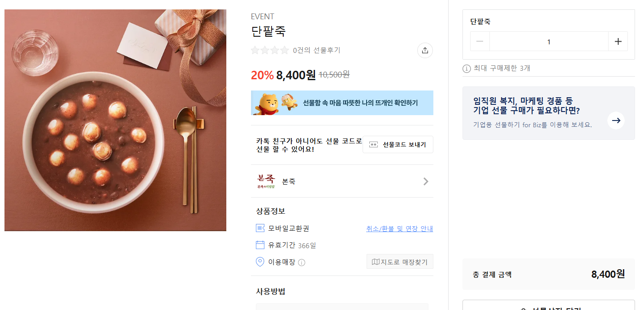Image resolution: width=644 pixels, height=310 pixels.
Task: Click the 단팥죽 product photo
Action: (x=115, y=120)
